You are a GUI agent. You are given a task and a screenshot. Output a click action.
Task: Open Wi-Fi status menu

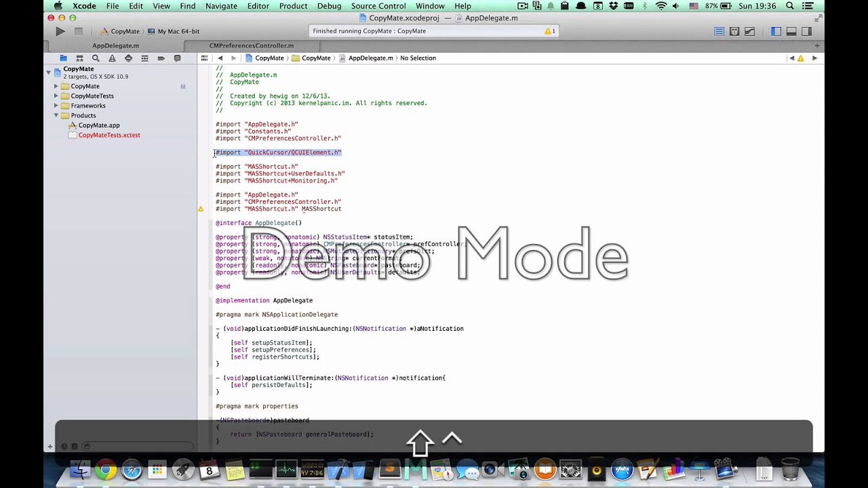(661, 5)
